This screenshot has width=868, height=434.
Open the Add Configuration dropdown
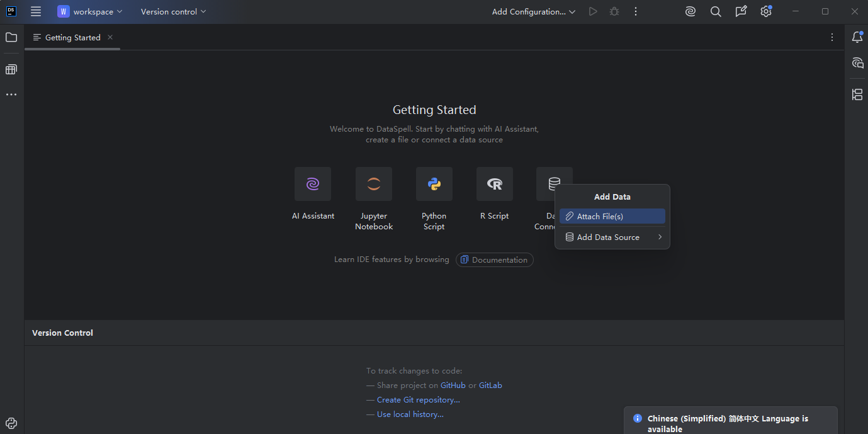533,12
